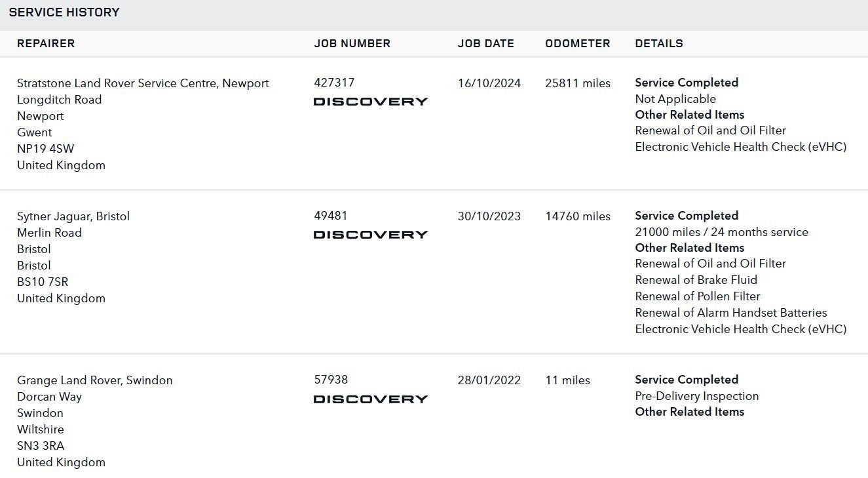The image size is (868, 478).
Task: Click the SERVICE HISTORY section title
Action: click(x=64, y=12)
